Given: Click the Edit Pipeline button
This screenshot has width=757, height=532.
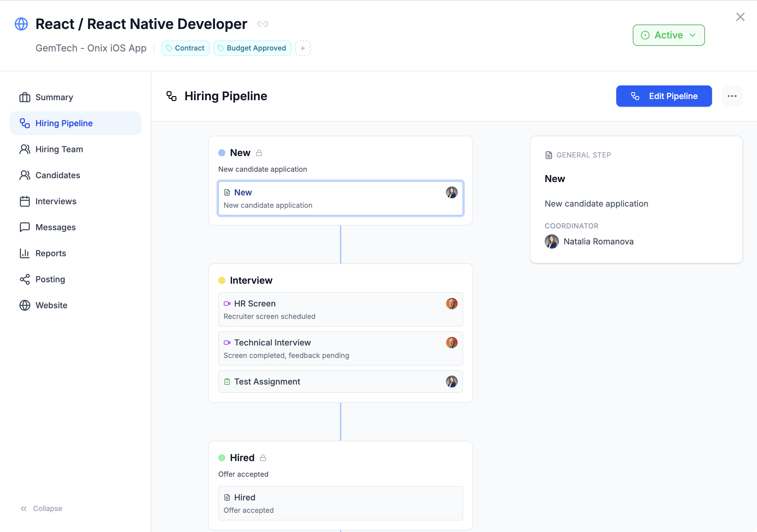Looking at the screenshot, I should click(x=664, y=96).
